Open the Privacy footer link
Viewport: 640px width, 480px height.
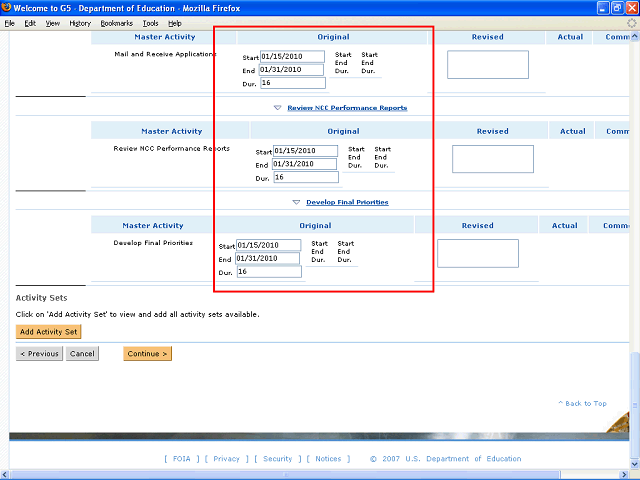point(227,459)
